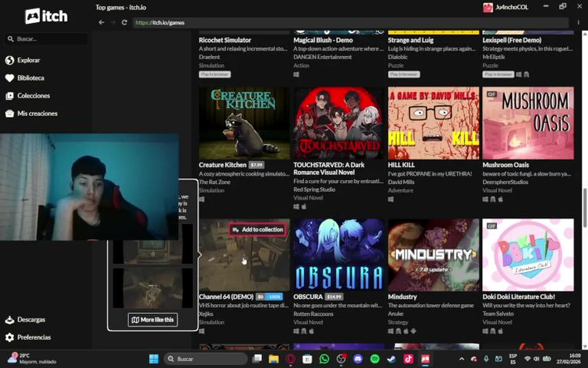Click Play in browser under Strange and Luig

pos(404,74)
